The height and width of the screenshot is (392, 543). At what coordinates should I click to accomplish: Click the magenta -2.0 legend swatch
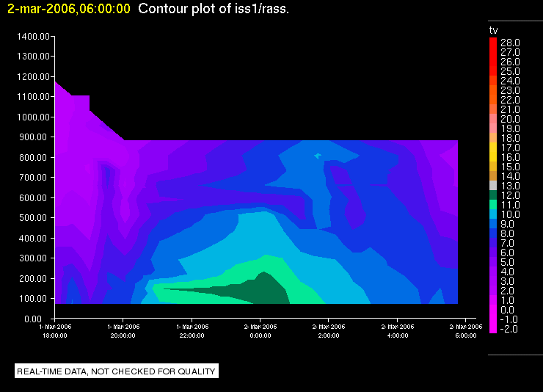493,329
